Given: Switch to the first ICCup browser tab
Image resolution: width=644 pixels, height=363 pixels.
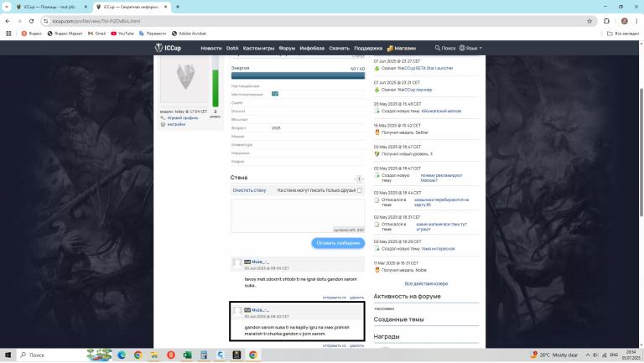Looking at the screenshot, I should pyautogui.click(x=49, y=7).
